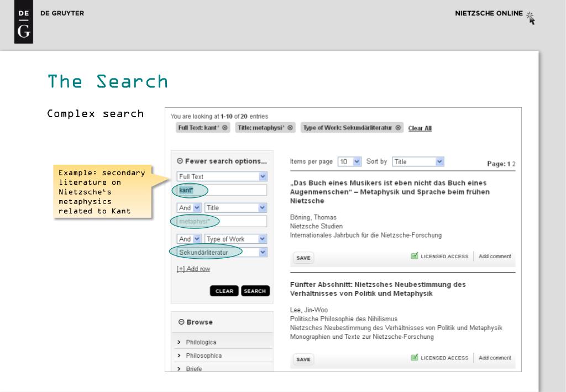Add comment to the Lee, Jin-Woo result

495,358
